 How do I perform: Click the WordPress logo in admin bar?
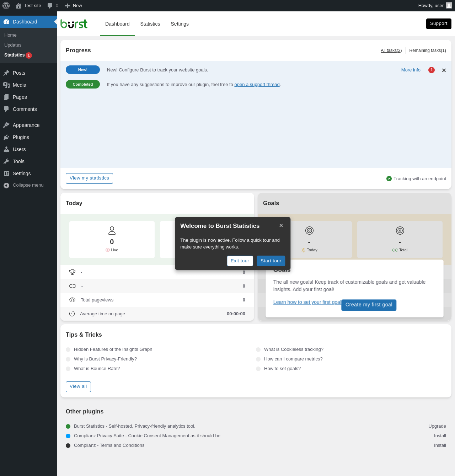point(6,6)
